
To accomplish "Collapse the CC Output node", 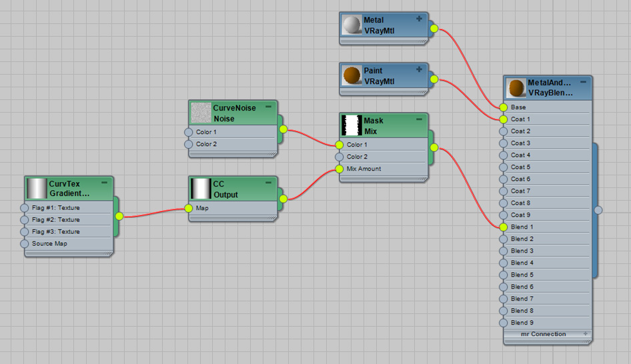I will pos(268,183).
